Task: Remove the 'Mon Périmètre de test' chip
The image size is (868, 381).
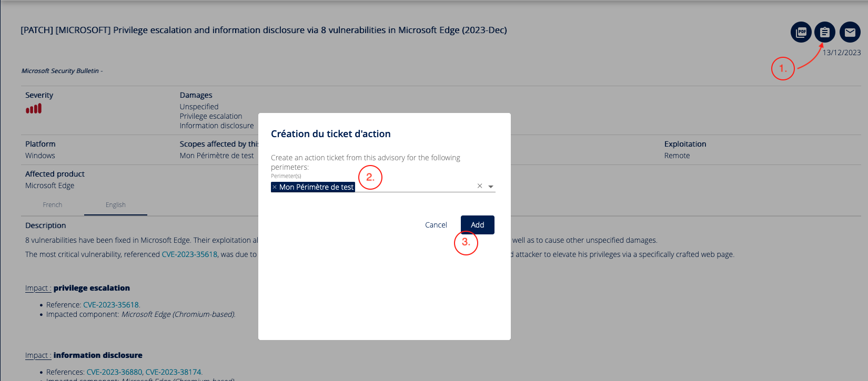Action: pyautogui.click(x=275, y=187)
